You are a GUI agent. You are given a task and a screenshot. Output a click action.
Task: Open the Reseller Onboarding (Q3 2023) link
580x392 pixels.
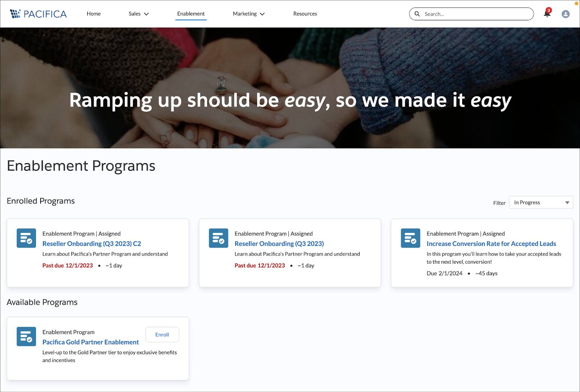[x=279, y=244]
